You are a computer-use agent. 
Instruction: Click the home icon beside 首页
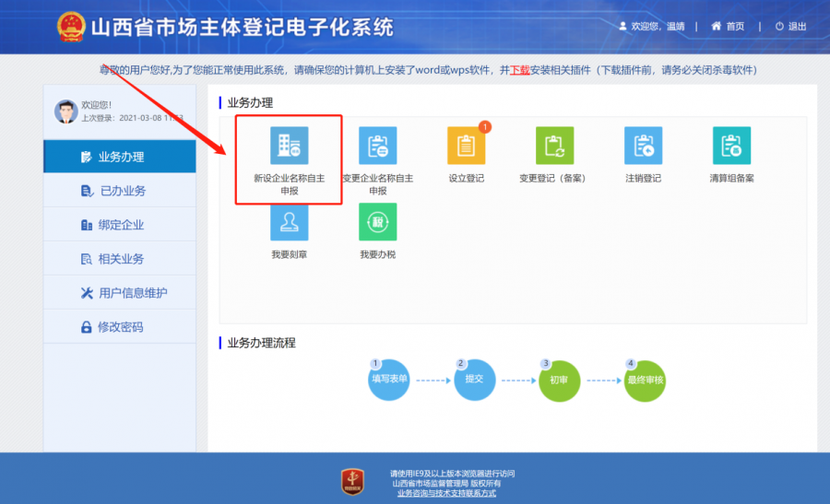click(x=716, y=26)
